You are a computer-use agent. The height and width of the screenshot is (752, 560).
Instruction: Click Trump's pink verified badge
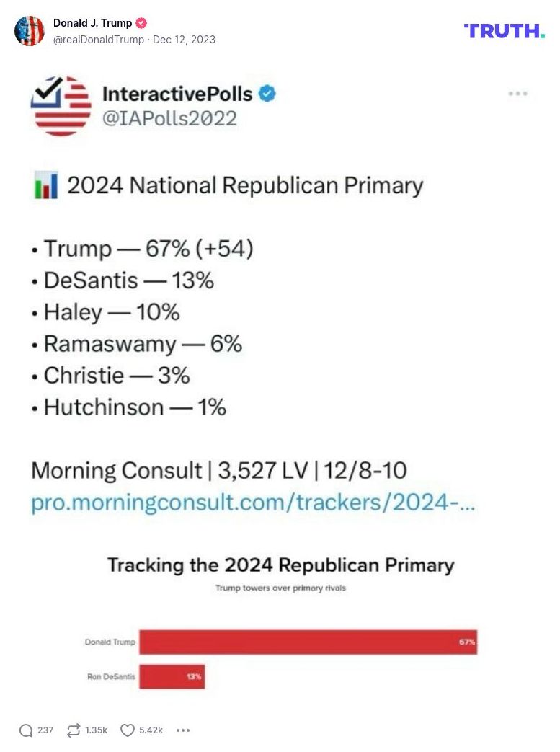pos(143,22)
